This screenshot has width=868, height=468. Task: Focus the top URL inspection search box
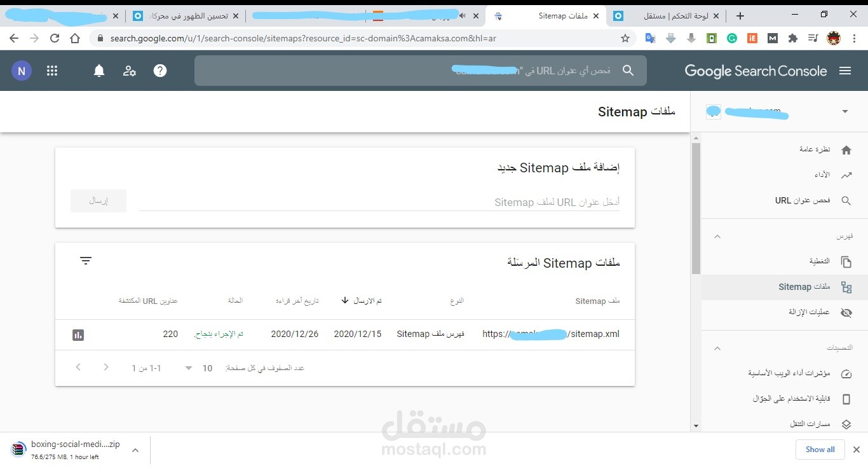click(x=421, y=71)
